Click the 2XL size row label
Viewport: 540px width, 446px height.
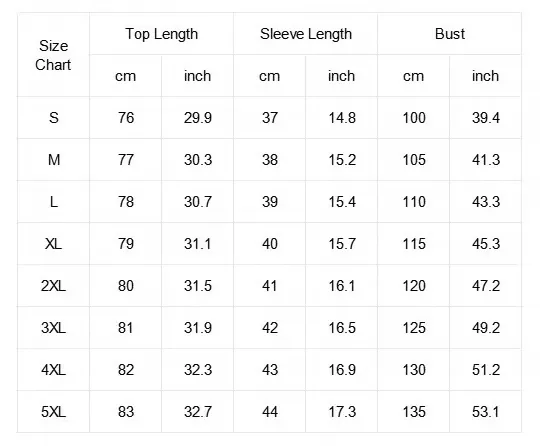(53, 286)
